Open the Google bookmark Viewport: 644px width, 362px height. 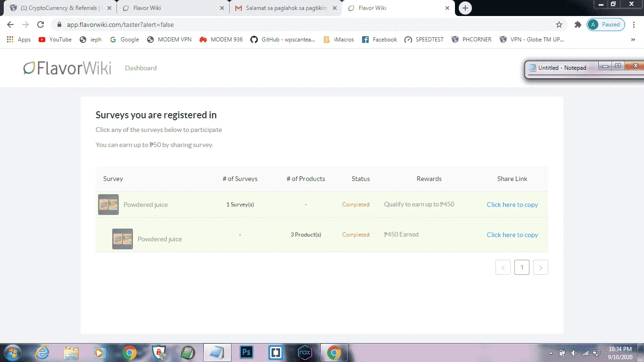[124, 40]
